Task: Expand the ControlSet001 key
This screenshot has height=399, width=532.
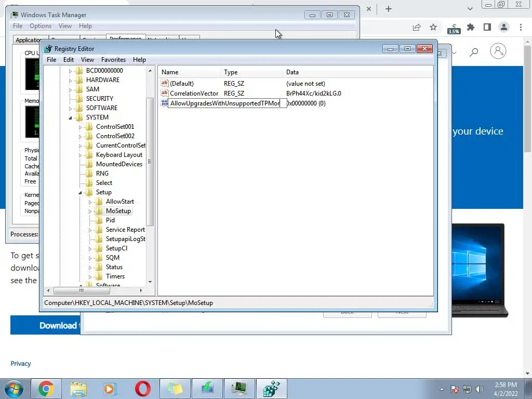Action: click(x=80, y=127)
